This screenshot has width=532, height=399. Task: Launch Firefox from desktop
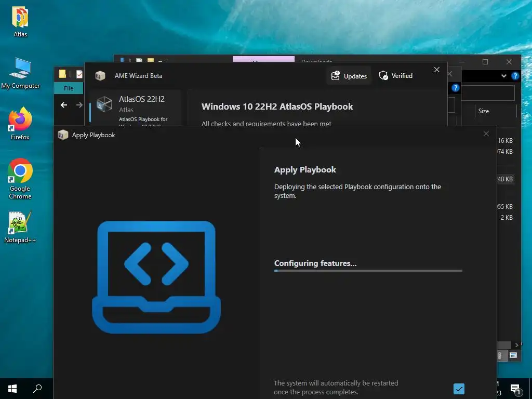pos(20,124)
